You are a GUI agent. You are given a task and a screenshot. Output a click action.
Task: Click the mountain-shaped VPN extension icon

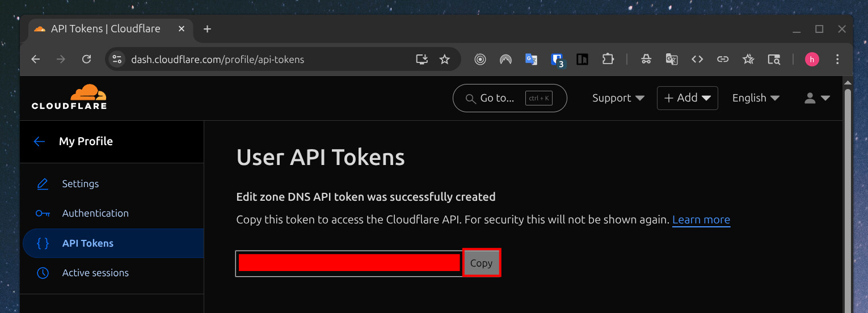click(505, 59)
